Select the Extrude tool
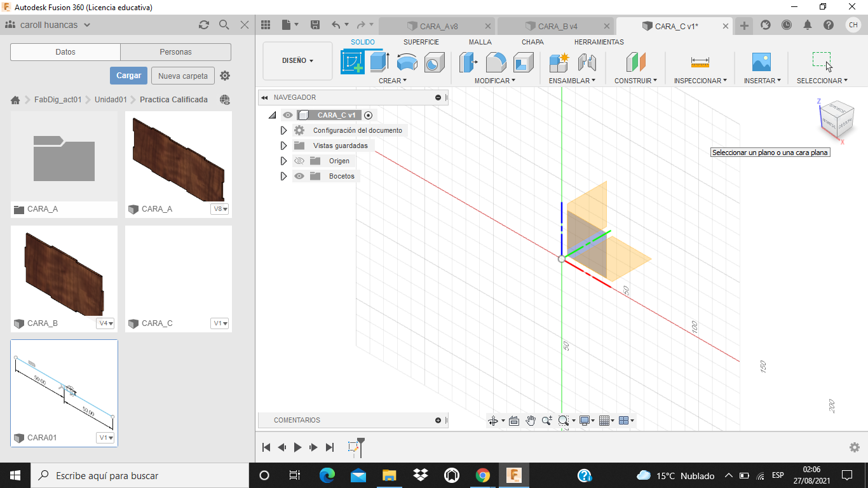This screenshot has width=868, height=488. tap(380, 62)
